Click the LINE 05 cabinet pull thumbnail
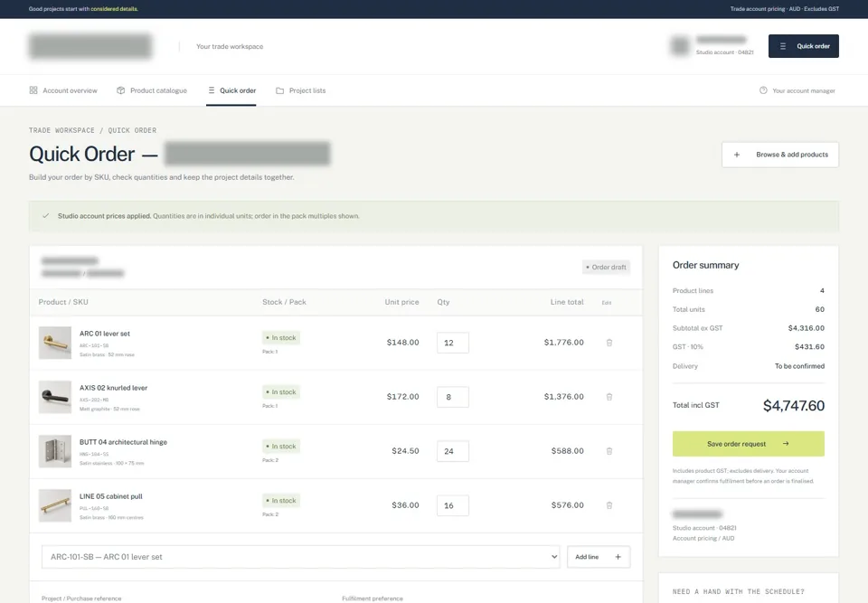 click(x=55, y=505)
